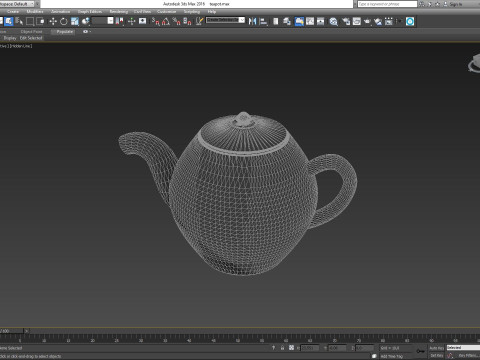480x360 pixels.
Task: Pick the Select and Move tool
Action: [53, 21]
